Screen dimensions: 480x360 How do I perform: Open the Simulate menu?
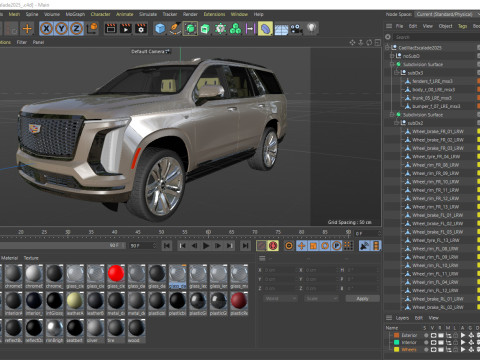(148, 14)
